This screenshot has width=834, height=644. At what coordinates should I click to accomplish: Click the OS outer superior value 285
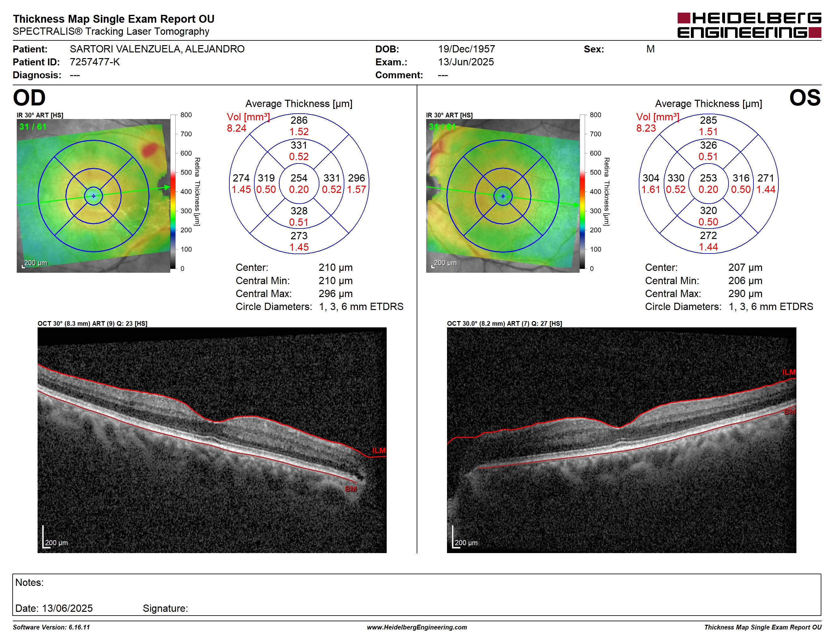(708, 120)
